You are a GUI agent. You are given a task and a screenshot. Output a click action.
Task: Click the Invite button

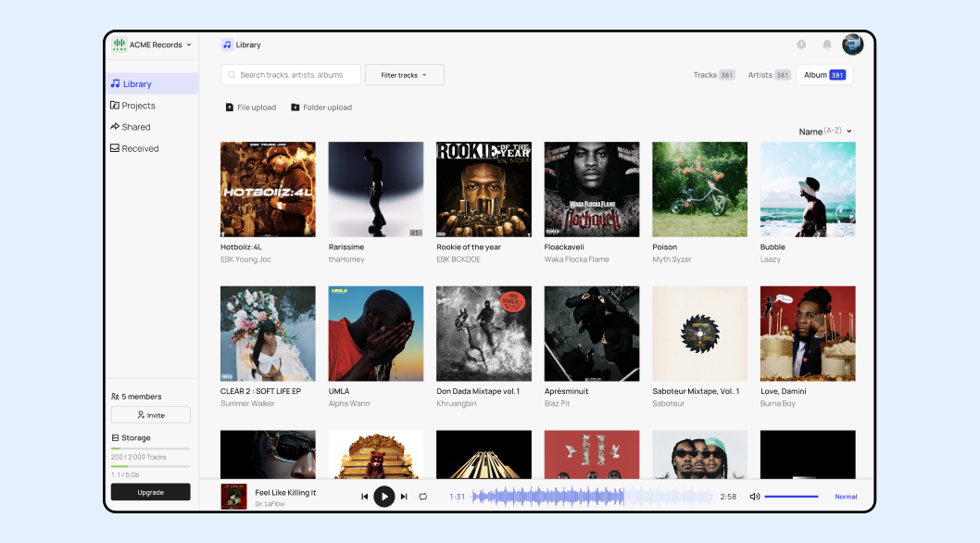click(x=151, y=415)
